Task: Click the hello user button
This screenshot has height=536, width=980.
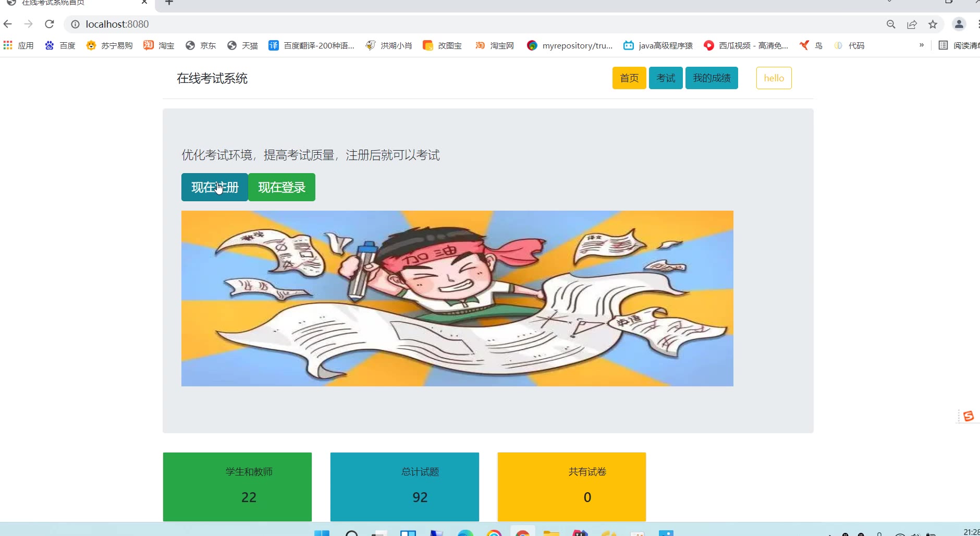Action: click(774, 78)
